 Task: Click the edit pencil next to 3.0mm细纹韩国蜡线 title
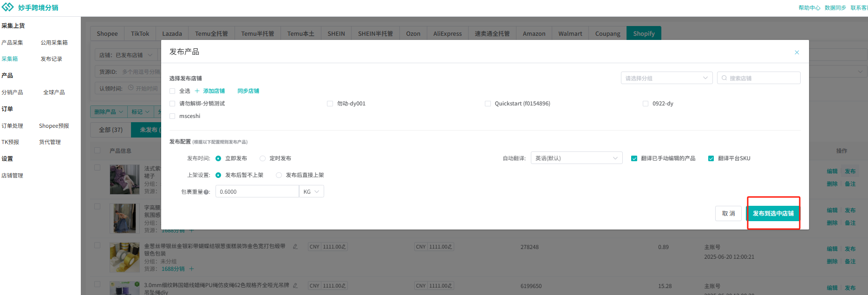click(x=295, y=286)
